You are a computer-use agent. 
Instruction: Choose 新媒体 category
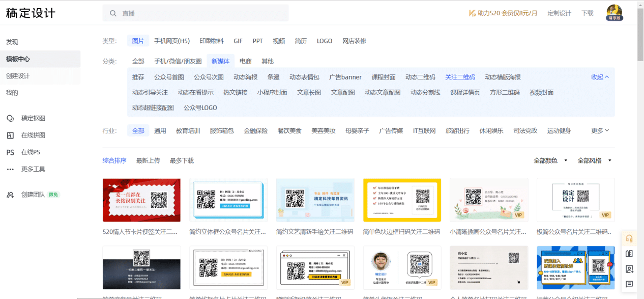[x=221, y=61]
